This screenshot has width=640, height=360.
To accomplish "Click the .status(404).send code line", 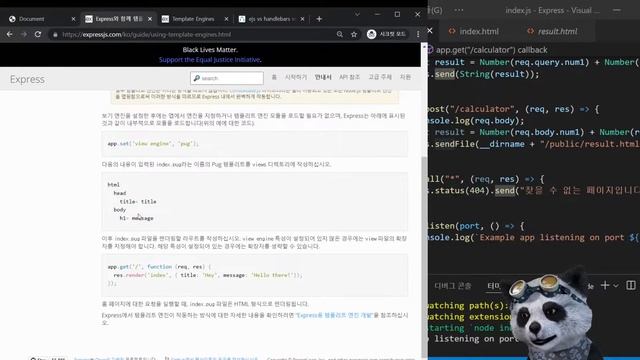I will coord(533,191).
